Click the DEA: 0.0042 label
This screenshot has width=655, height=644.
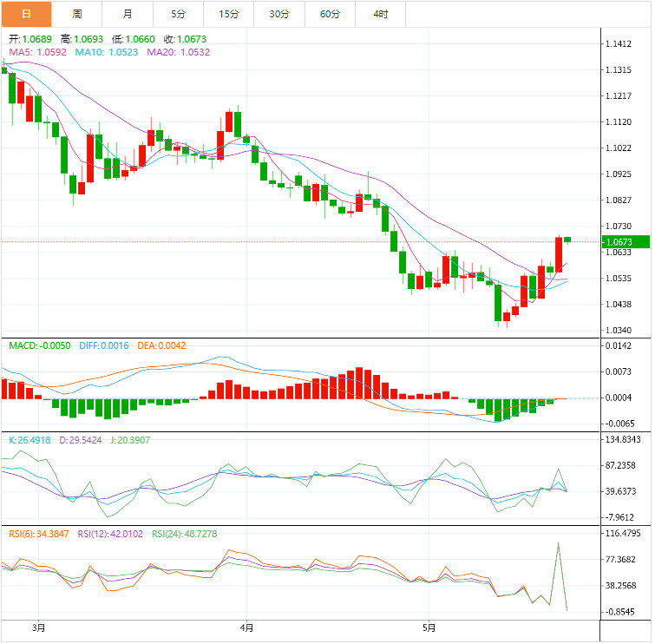pos(161,345)
